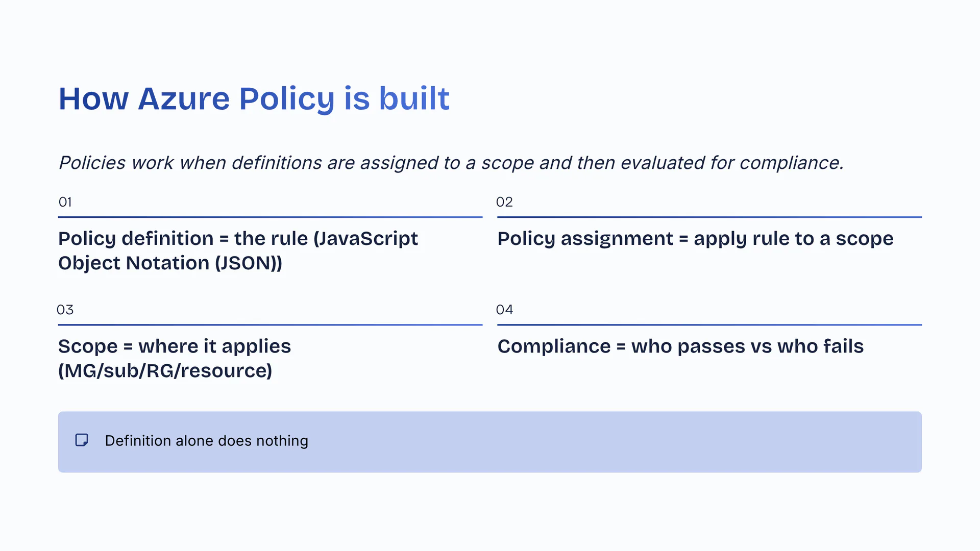
Task: Click the divider line beneath '01'
Action: click(x=270, y=217)
